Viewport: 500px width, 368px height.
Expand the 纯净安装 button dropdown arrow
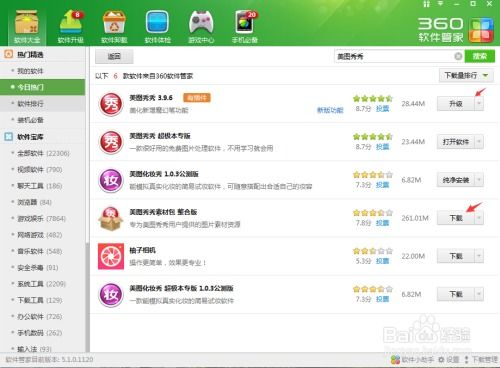click(479, 180)
